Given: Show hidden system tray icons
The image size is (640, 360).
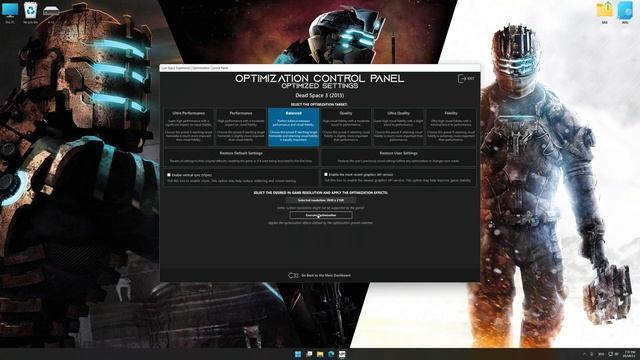Looking at the screenshot, I should [584, 354].
